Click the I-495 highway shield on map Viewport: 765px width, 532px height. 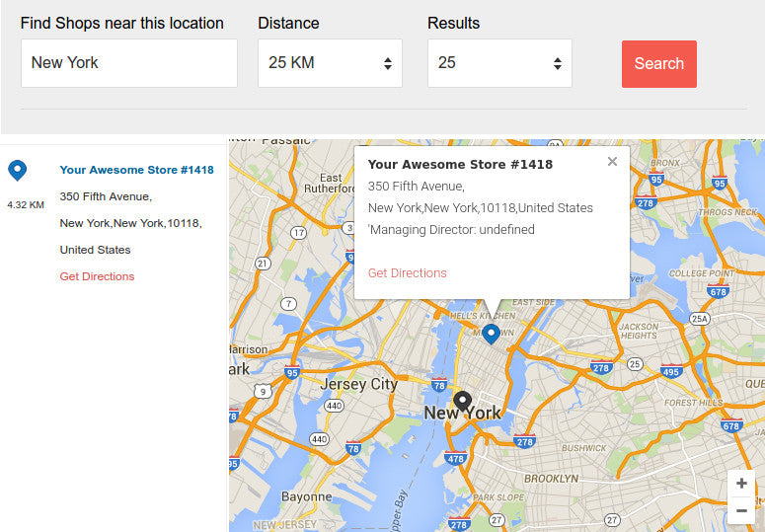click(671, 372)
